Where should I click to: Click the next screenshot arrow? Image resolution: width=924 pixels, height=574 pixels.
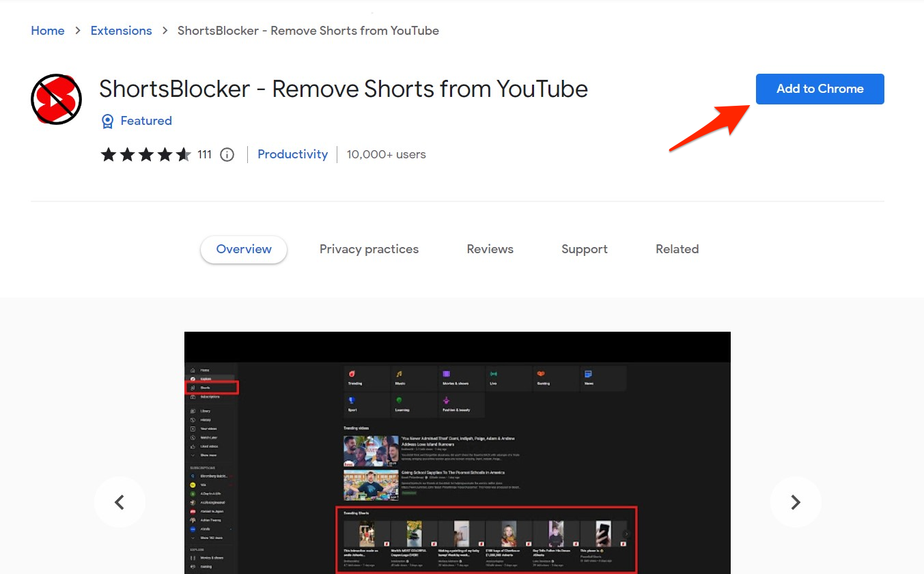click(795, 502)
